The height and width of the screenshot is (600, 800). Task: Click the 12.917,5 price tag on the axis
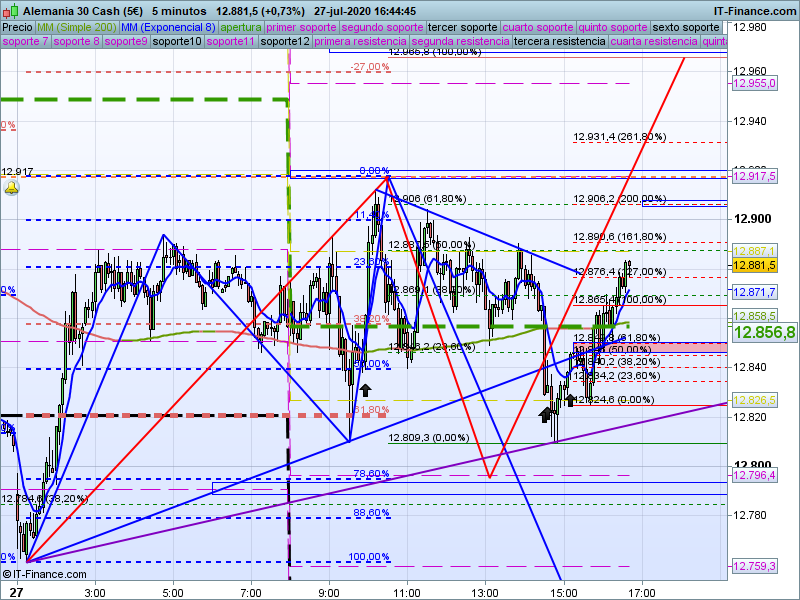click(x=755, y=177)
